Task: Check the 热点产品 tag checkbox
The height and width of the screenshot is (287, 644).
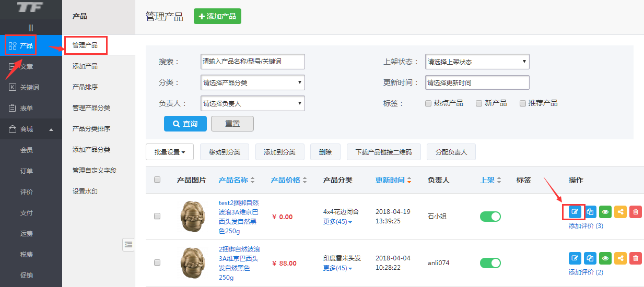Action: [x=428, y=103]
